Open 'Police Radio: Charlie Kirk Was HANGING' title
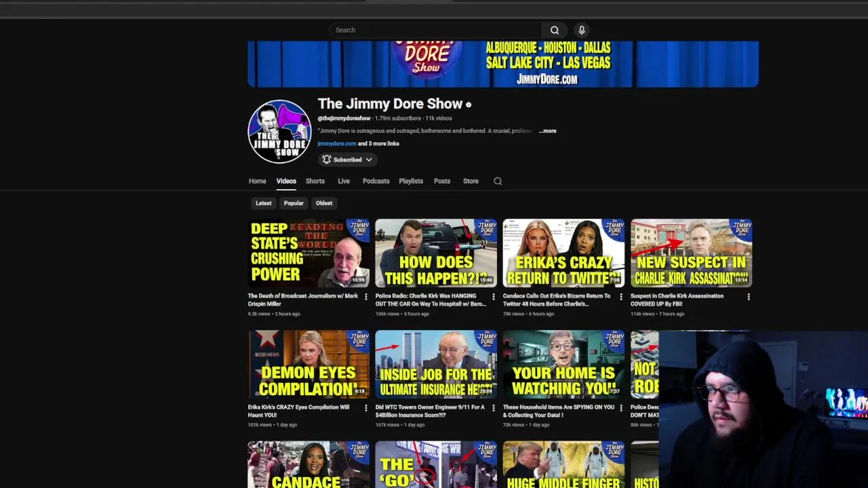 click(x=431, y=300)
